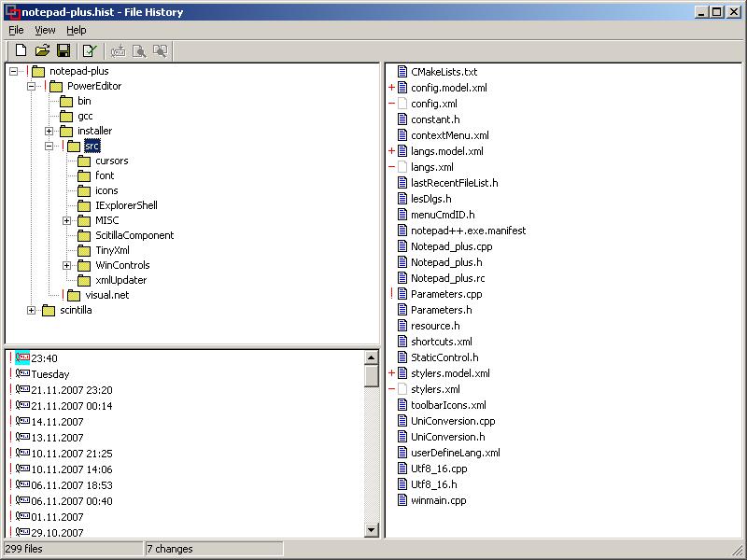Image resolution: width=747 pixels, height=560 pixels.
Task: Expand the scintilla folder node
Action: pyautogui.click(x=32, y=310)
